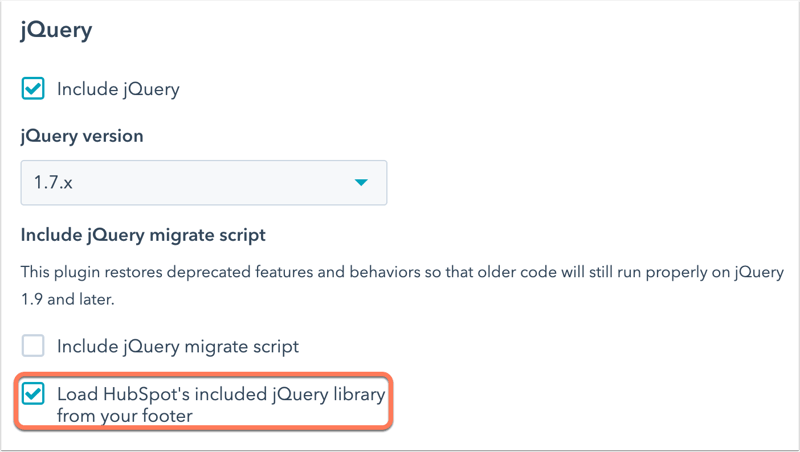Click 'Load HubSpot's included jQuery library' label text
This screenshot has height=452, width=800.
pos(221,394)
